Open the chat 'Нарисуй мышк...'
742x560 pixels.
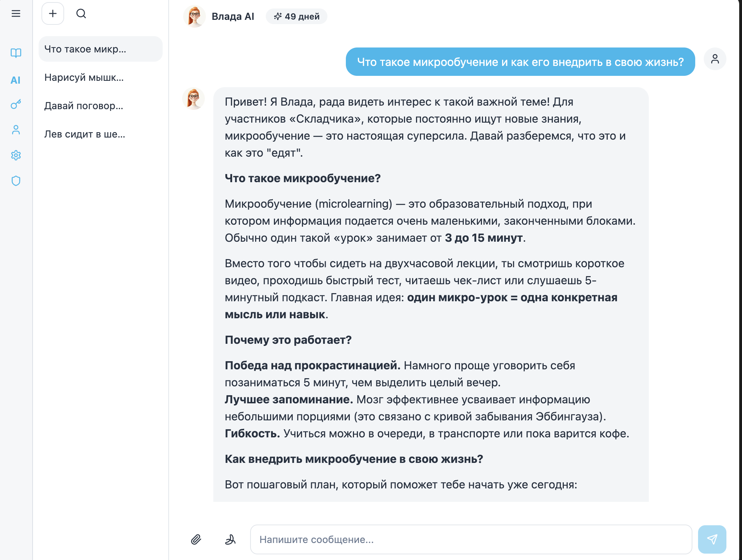click(x=101, y=77)
